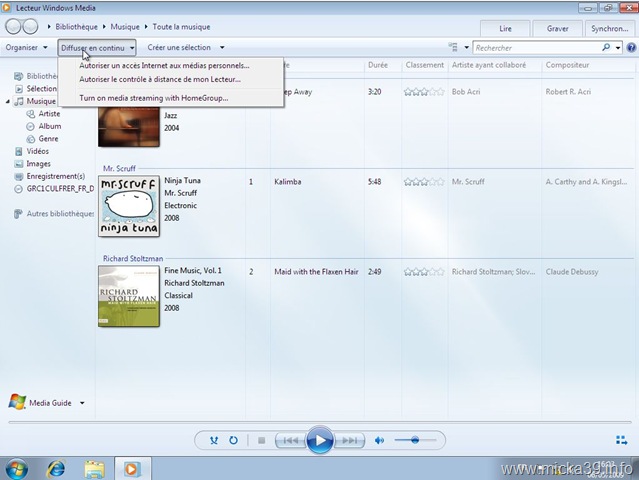Viewport: 639px width, 480px height.
Task: Sort by the Compositeur column header
Action: coord(567,65)
